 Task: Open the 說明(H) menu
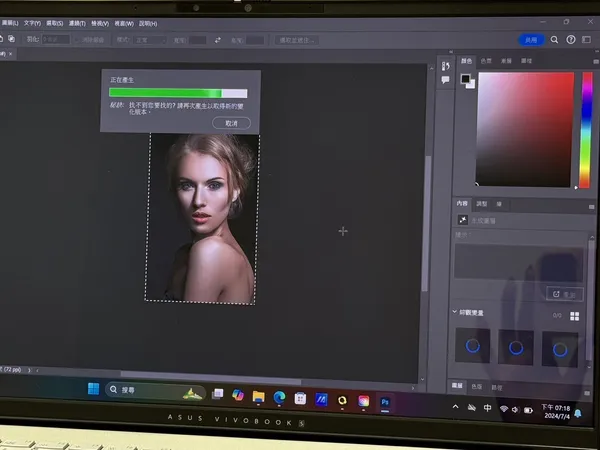click(x=148, y=24)
